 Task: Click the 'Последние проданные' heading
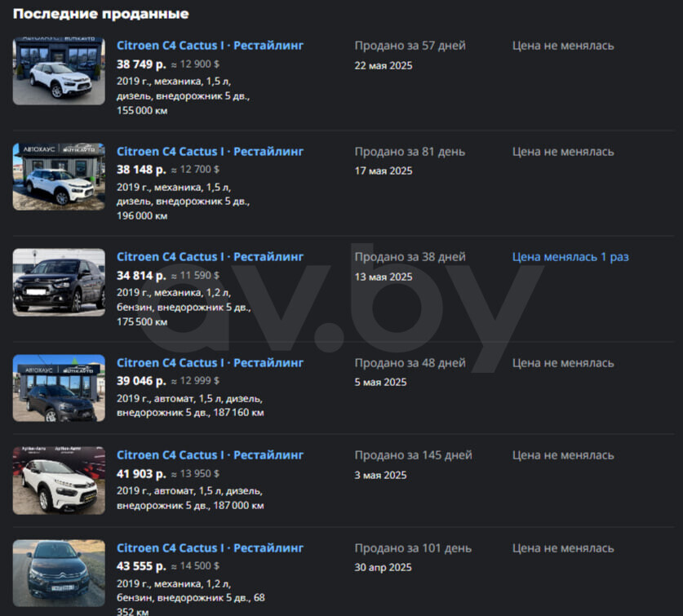pos(101,14)
